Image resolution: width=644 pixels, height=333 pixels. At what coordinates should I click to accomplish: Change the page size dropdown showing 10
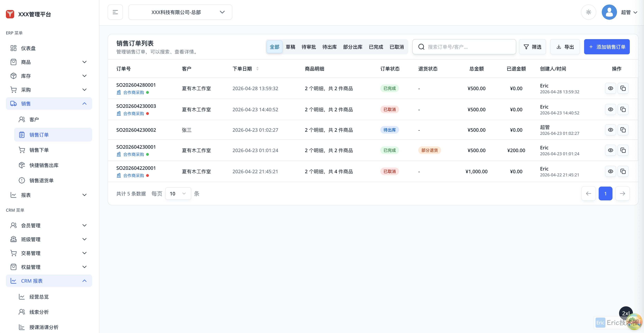(178, 193)
